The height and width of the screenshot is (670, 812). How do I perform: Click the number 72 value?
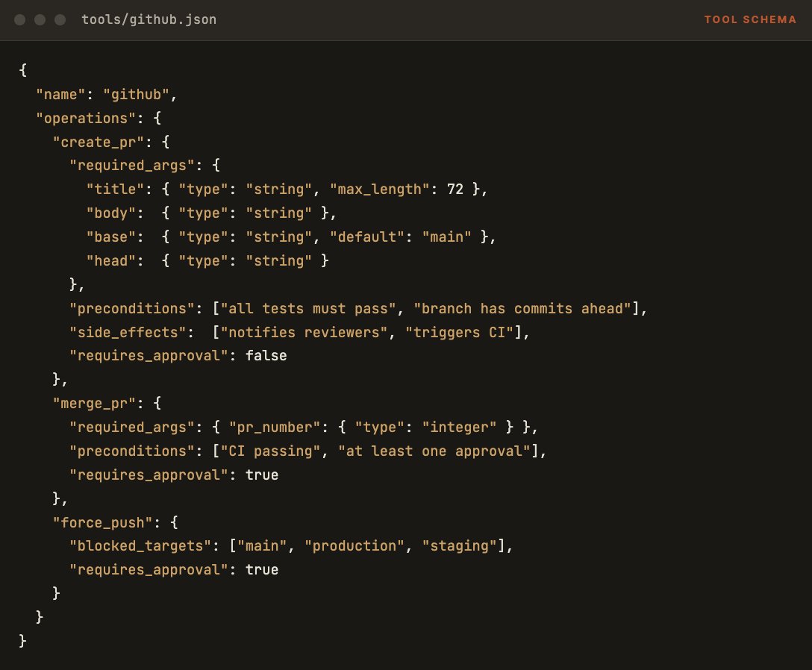point(455,189)
